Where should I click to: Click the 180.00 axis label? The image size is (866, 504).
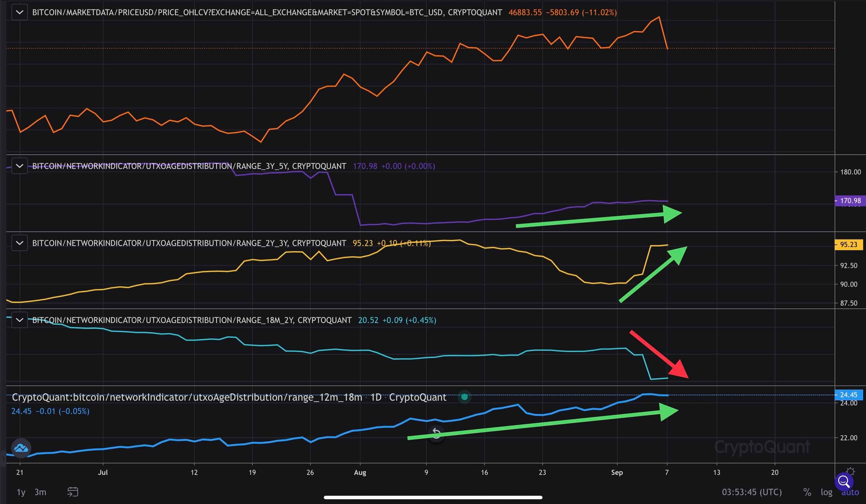point(850,172)
